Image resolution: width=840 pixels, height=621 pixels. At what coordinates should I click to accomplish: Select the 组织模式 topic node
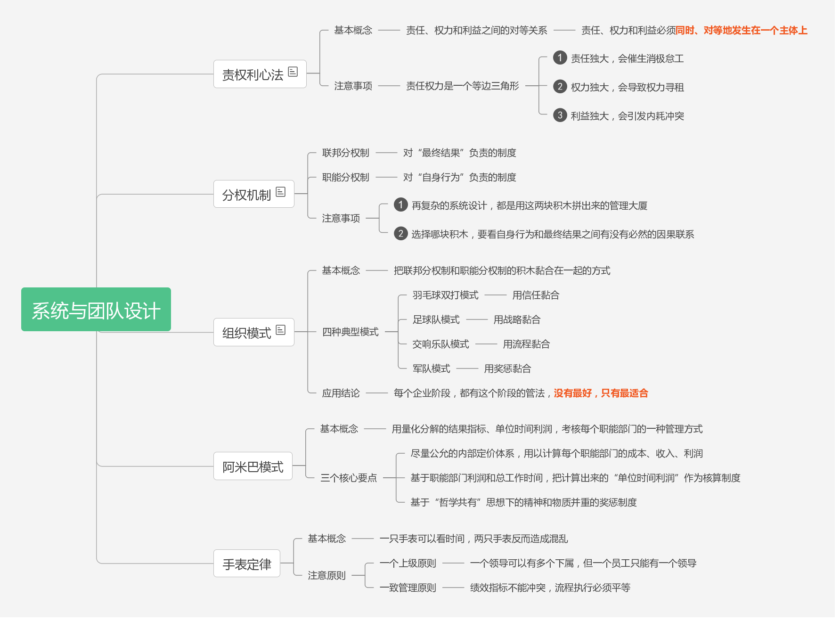(x=254, y=332)
